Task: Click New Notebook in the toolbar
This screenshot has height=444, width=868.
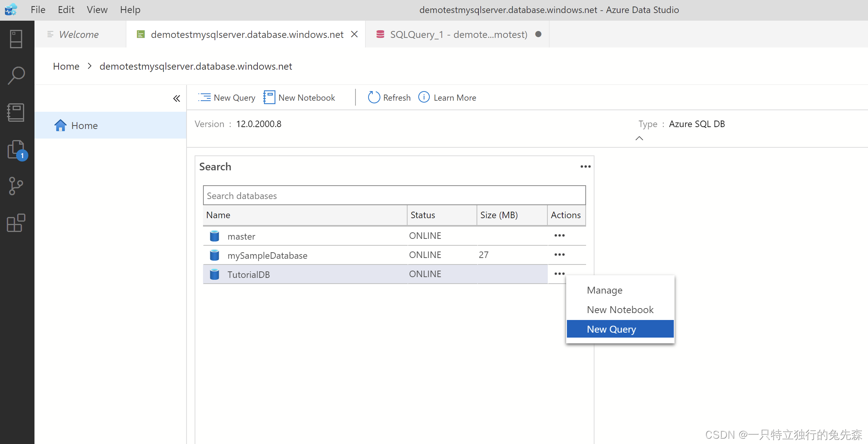Action: pos(299,98)
